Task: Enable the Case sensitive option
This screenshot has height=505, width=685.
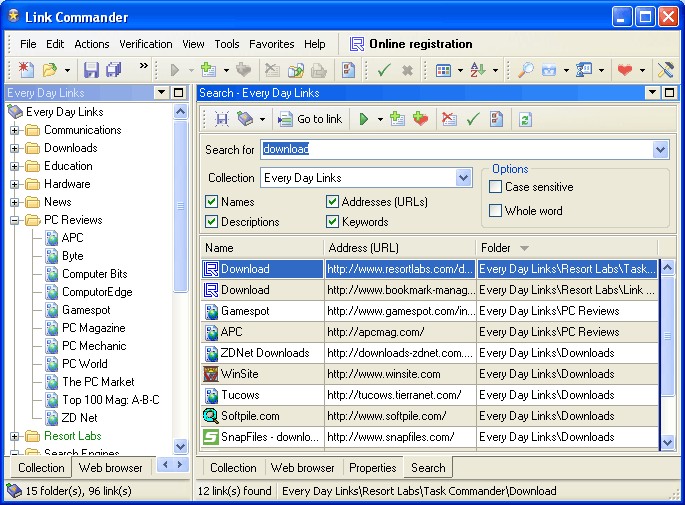Action: (495, 187)
